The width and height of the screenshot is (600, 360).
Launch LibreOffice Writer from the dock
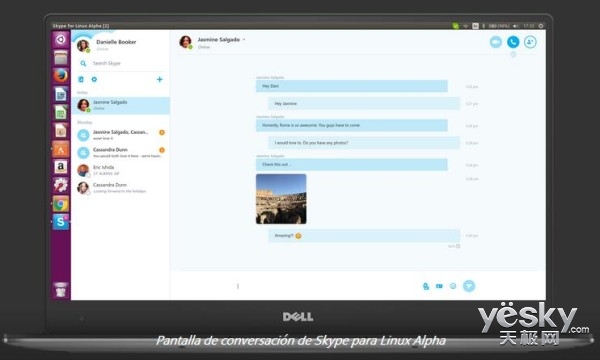[60, 94]
